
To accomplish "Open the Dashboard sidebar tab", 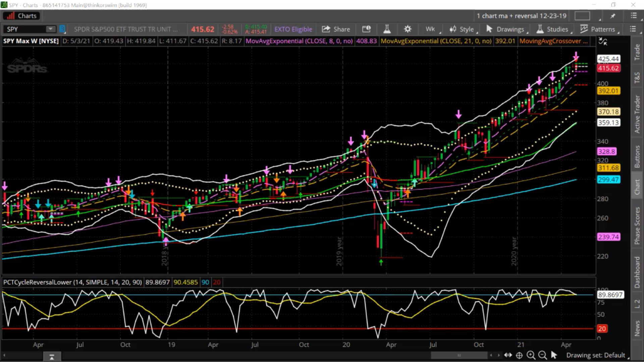I will [x=637, y=272].
